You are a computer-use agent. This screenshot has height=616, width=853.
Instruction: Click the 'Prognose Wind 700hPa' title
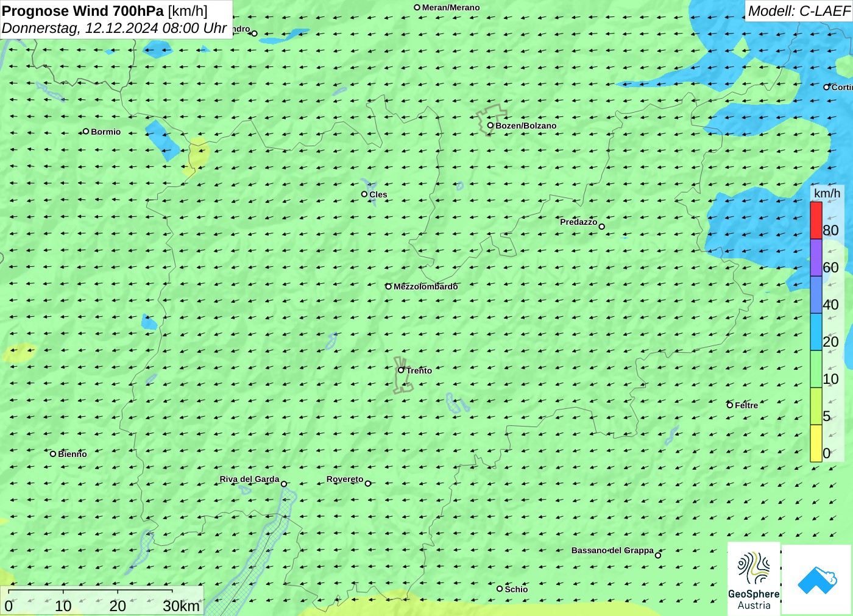83,11
